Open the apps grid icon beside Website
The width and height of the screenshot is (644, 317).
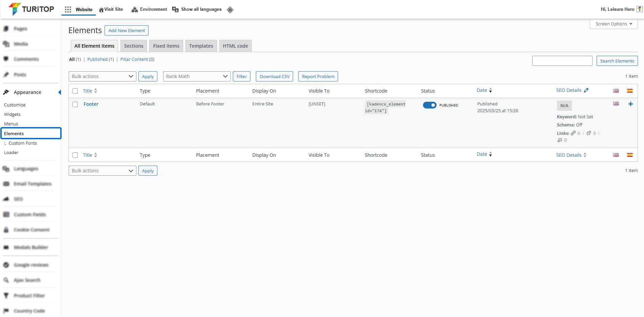[68, 9]
